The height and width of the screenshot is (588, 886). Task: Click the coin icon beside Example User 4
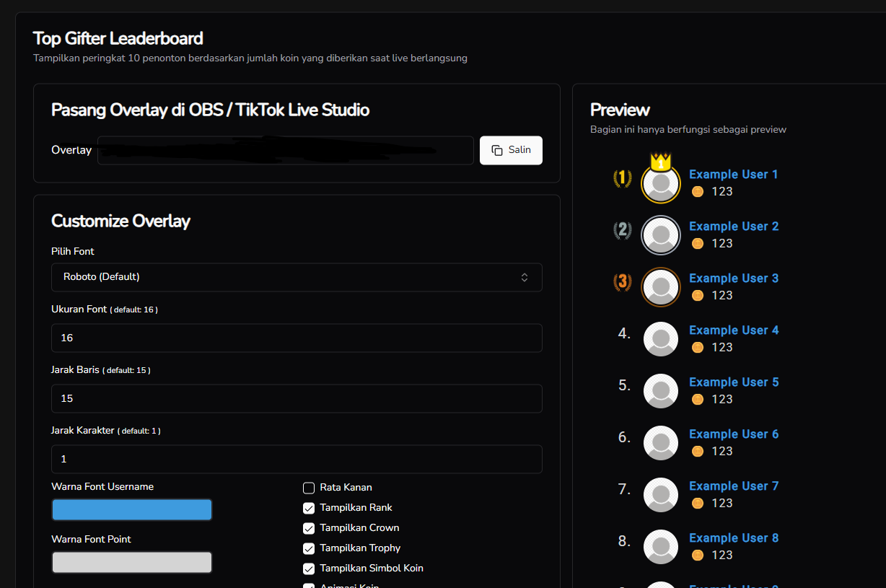point(697,347)
